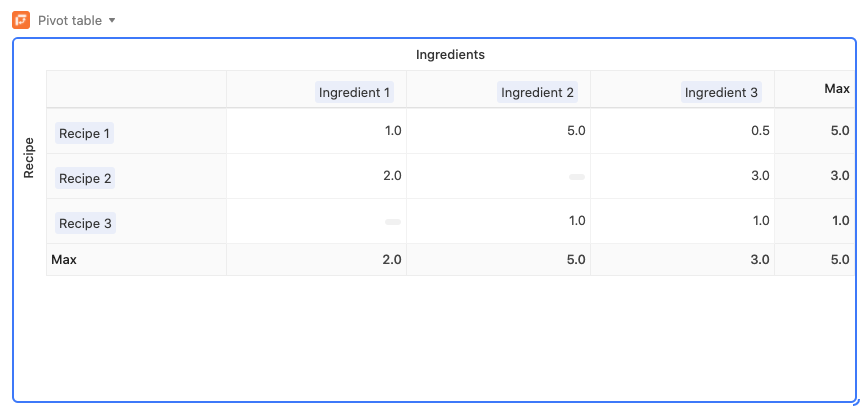Select the Recipe 1 row label
Screen dimensions: 867x419
click(x=84, y=133)
